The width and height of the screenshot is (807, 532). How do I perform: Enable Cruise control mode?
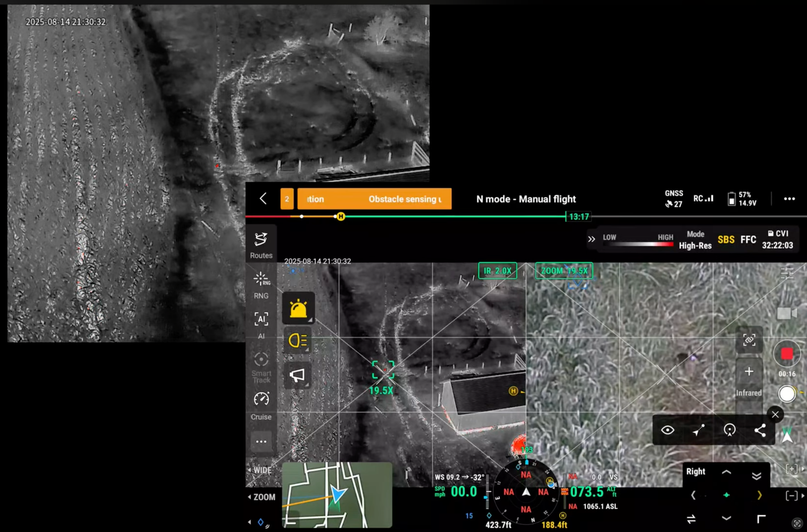click(x=261, y=405)
